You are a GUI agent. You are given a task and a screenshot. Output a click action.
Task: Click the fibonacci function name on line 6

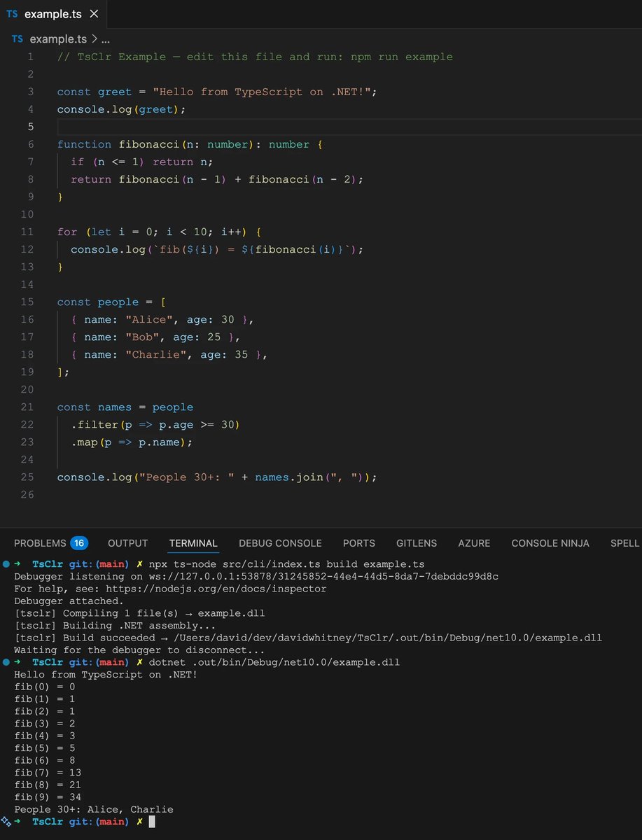pos(149,144)
